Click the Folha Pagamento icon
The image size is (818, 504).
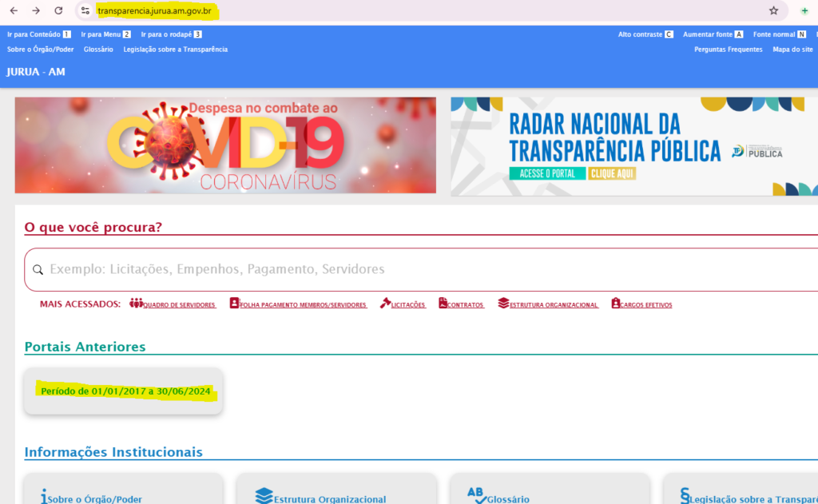[x=234, y=304]
